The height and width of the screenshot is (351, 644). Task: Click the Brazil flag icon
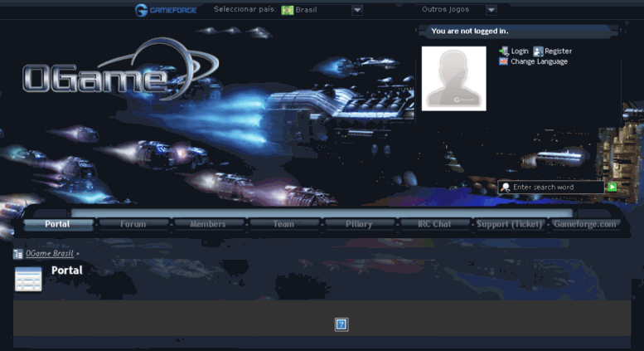pyautogui.click(x=287, y=10)
